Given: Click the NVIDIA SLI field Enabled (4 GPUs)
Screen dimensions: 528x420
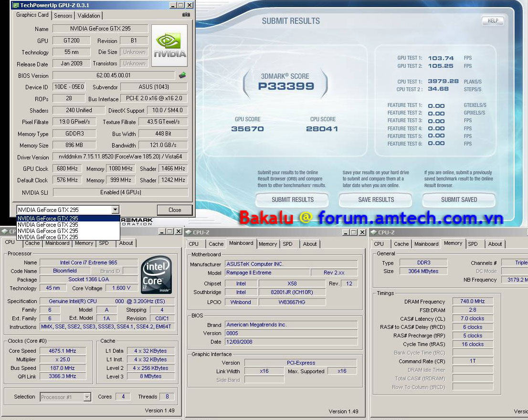Looking at the screenshot, I should (x=121, y=192).
